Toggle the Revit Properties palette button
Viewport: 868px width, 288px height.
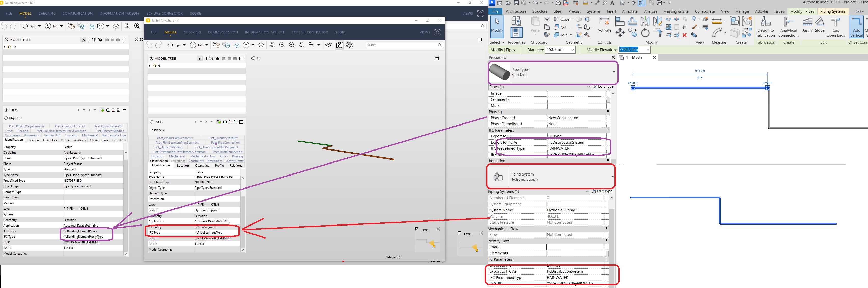516,33
